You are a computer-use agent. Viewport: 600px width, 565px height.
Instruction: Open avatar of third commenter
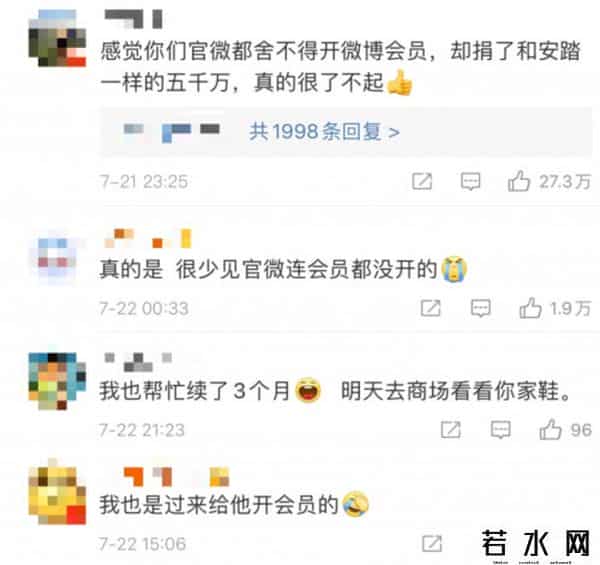coord(57,381)
